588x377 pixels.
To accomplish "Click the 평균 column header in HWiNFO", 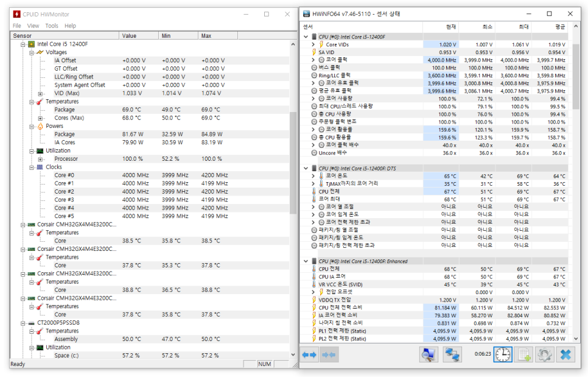I will click(550, 27).
